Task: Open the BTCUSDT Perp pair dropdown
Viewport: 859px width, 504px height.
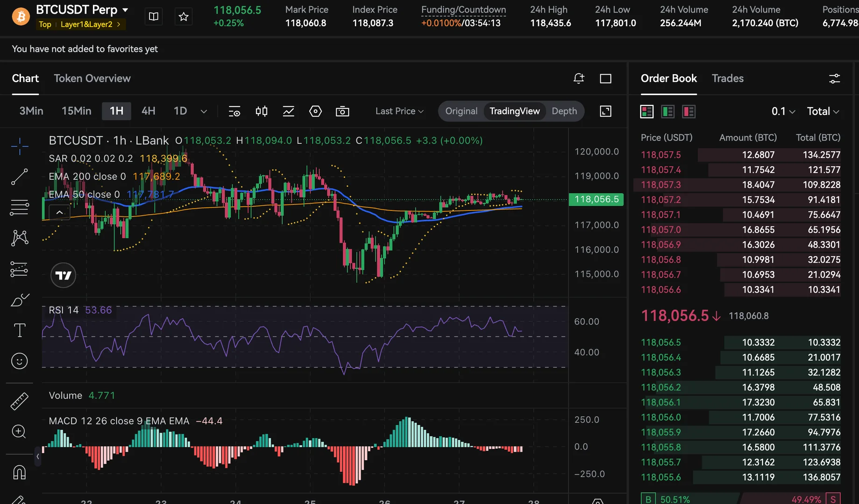Action: 125,10
